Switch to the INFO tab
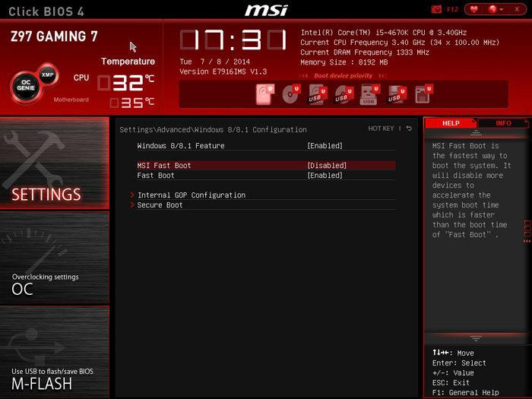 click(x=503, y=123)
